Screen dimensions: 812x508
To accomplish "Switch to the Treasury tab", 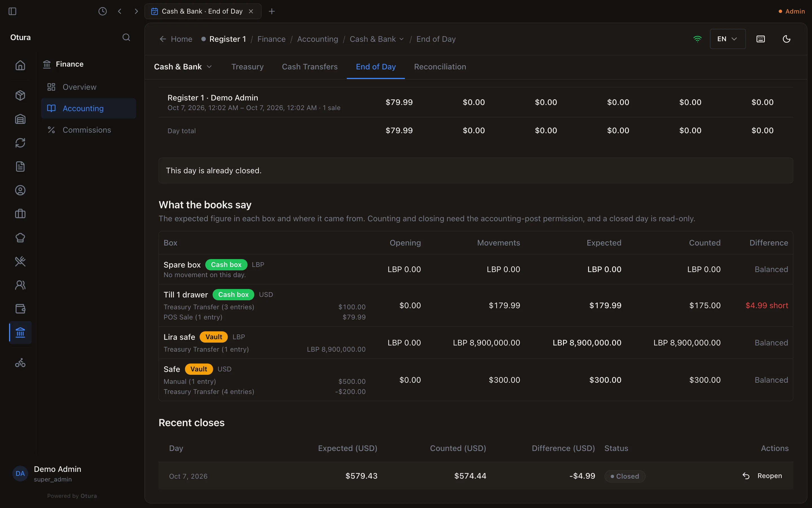I will pos(247,67).
